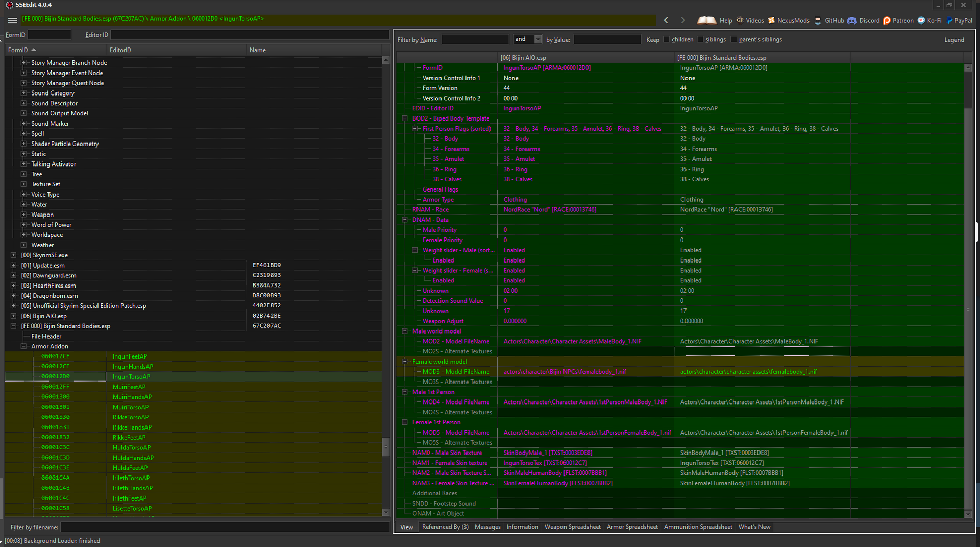Sort by the EditorID column header
Viewport: 980px width, 547px height.
coord(177,50)
